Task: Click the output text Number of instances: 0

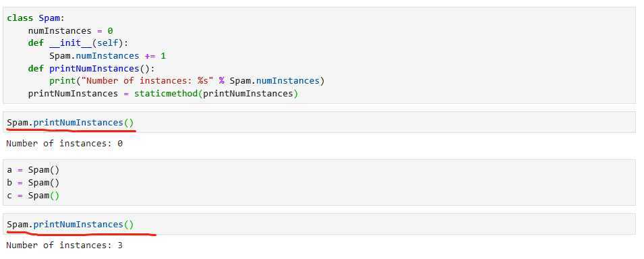Action: (x=65, y=144)
